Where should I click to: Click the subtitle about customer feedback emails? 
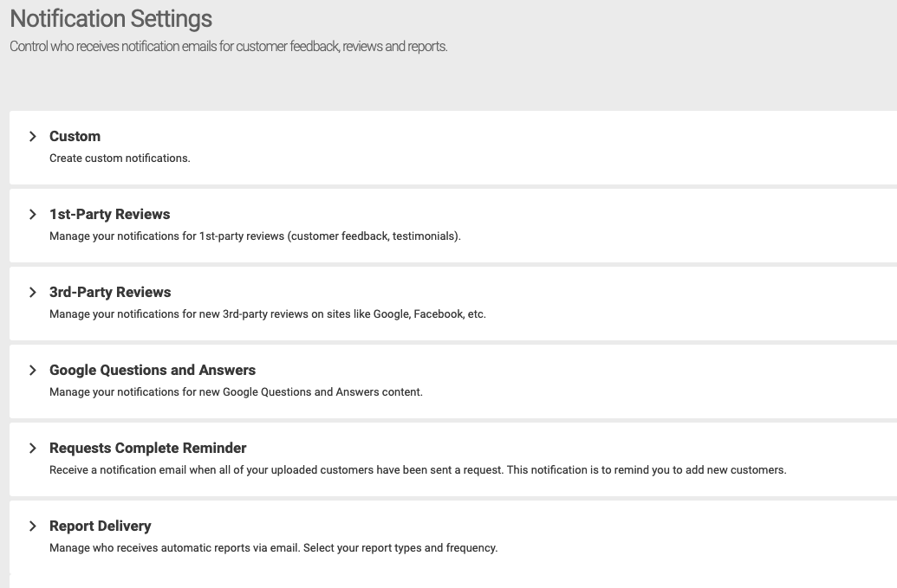(228, 46)
